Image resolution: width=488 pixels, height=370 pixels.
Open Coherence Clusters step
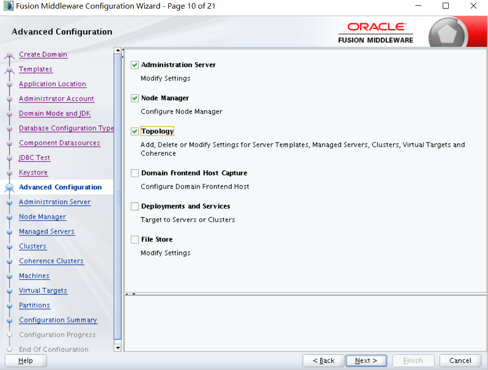point(51,261)
